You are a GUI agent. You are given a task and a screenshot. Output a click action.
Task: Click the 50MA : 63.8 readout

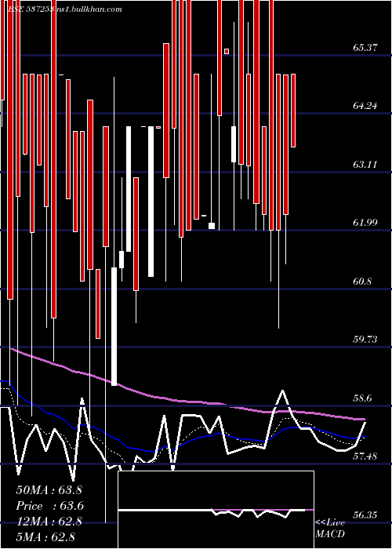pyautogui.click(x=49, y=489)
